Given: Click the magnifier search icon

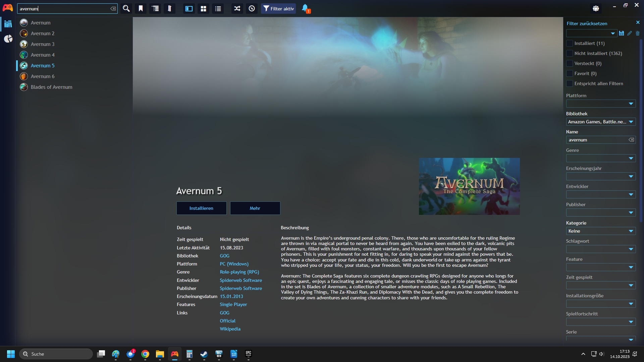Looking at the screenshot, I should coord(126,9).
